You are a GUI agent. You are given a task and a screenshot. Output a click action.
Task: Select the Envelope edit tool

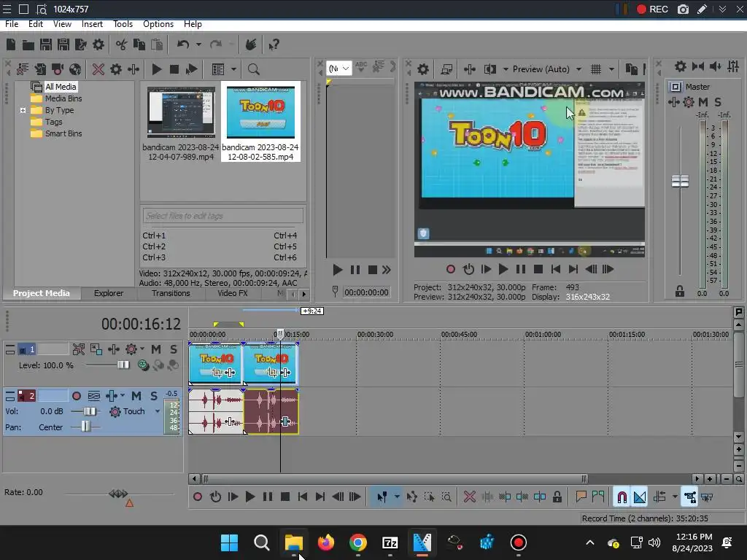pos(411,497)
